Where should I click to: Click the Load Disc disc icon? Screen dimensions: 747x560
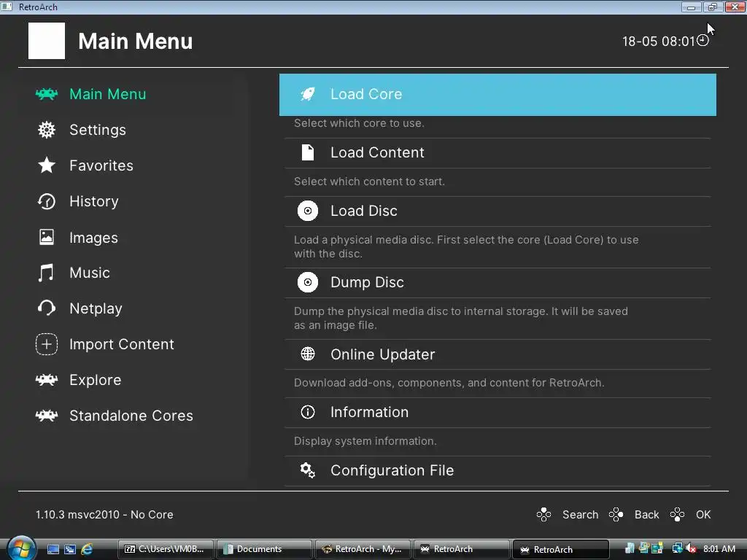pos(308,211)
